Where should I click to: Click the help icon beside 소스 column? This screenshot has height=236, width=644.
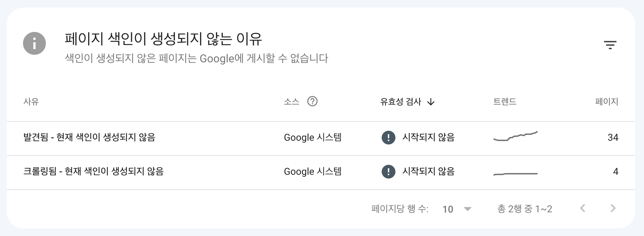[x=312, y=101]
